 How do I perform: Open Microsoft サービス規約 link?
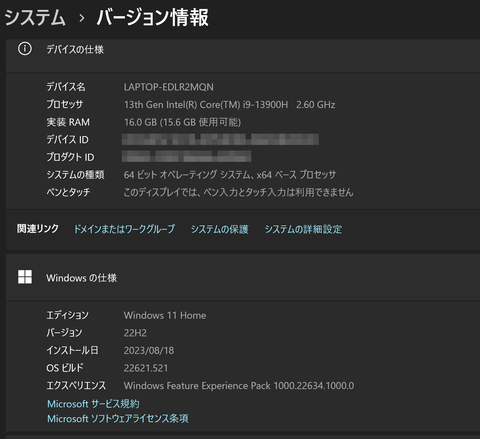tap(93, 404)
